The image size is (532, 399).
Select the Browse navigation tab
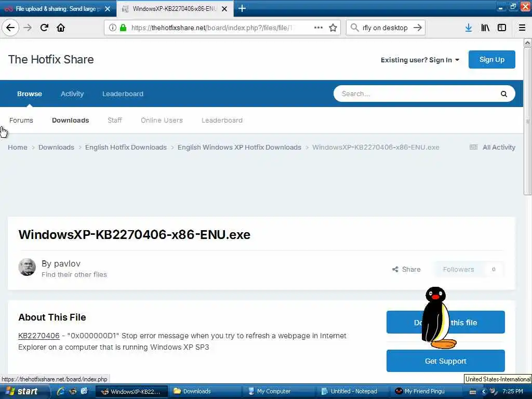(x=30, y=94)
